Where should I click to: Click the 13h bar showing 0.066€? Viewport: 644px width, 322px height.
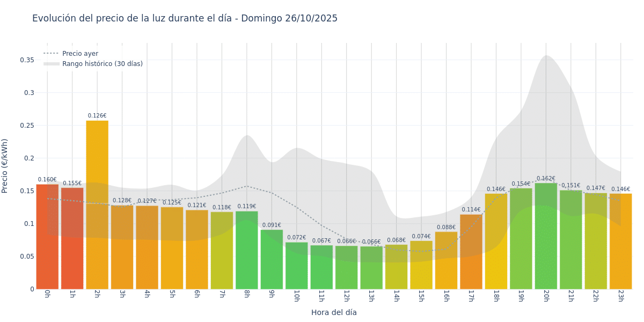coord(371,268)
